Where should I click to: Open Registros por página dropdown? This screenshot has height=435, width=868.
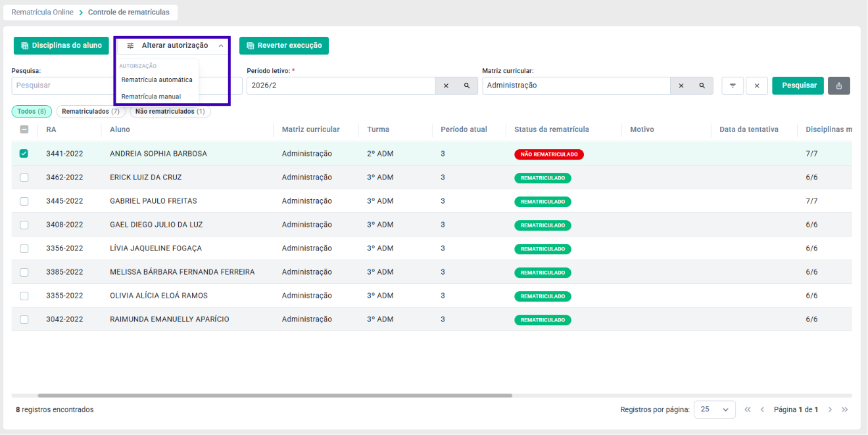coord(715,409)
